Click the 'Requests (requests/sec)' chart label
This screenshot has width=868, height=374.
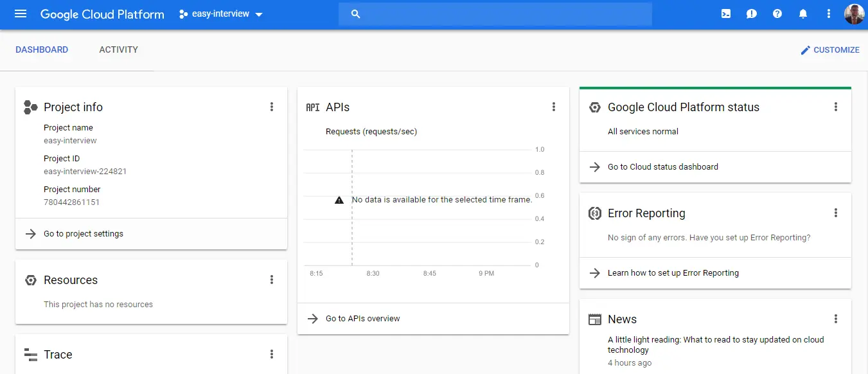click(371, 132)
